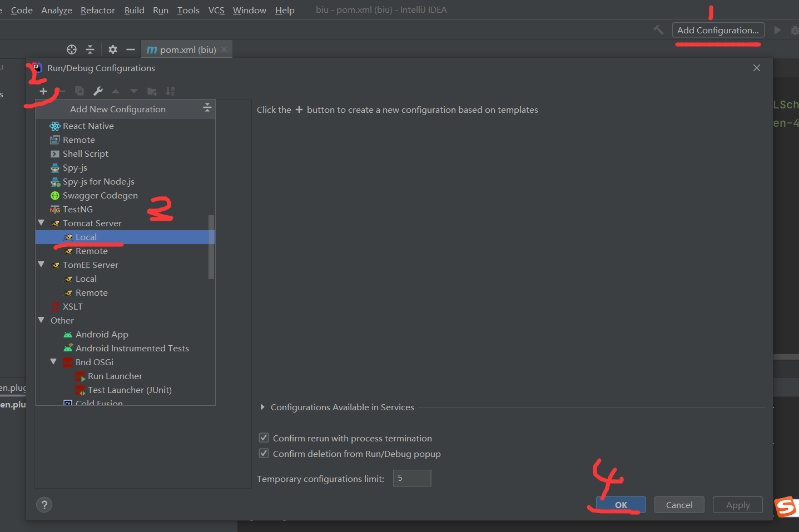Click the Temporary configurations limit field
The width and height of the screenshot is (799, 532).
(412, 478)
